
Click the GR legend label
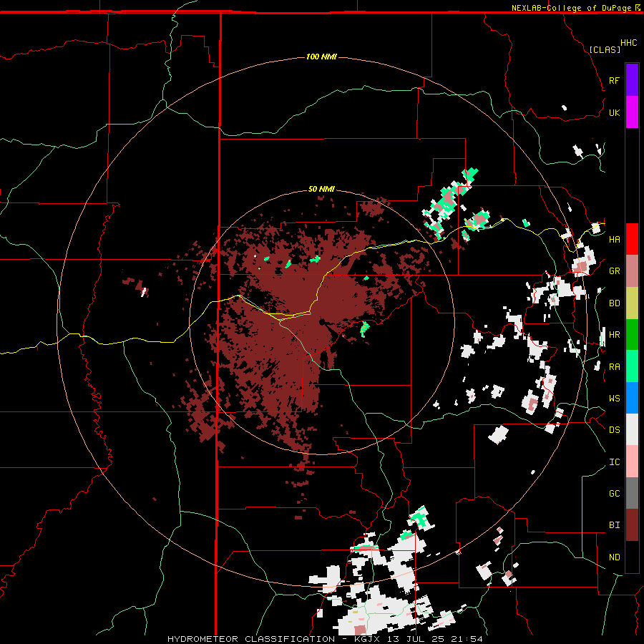pyautogui.click(x=614, y=271)
